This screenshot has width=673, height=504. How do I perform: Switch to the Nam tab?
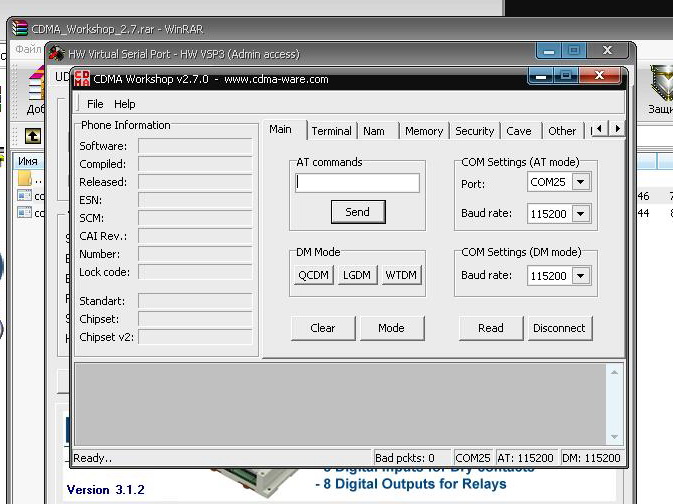(374, 131)
